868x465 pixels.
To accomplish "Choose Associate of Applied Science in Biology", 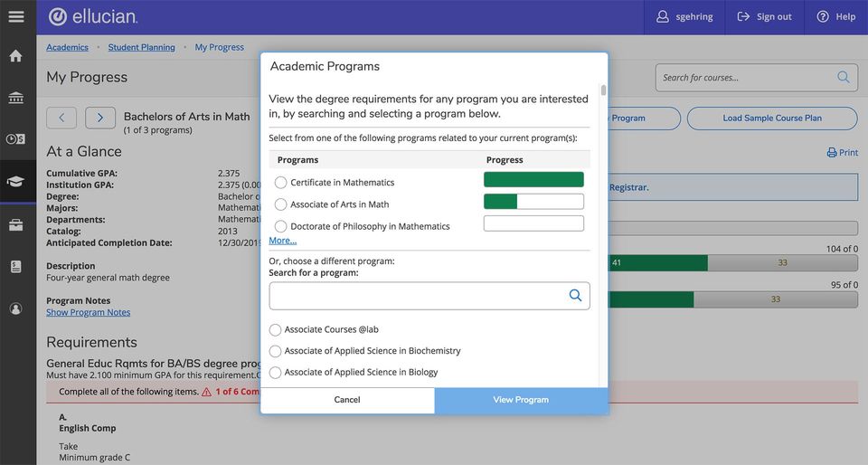I will tap(275, 373).
